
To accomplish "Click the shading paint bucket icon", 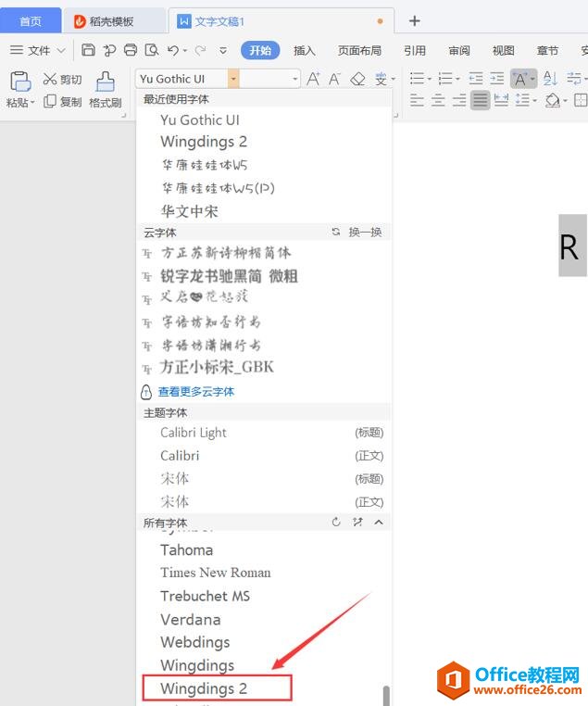I will [553, 100].
